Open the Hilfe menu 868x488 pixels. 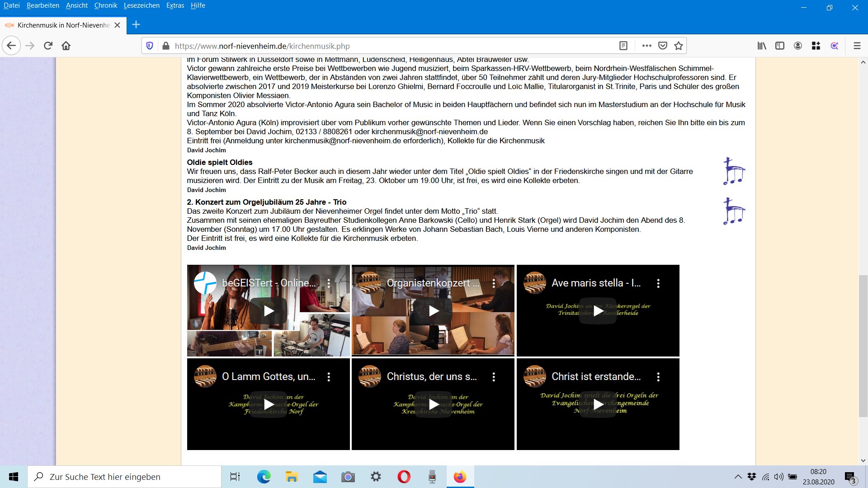tap(198, 5)
